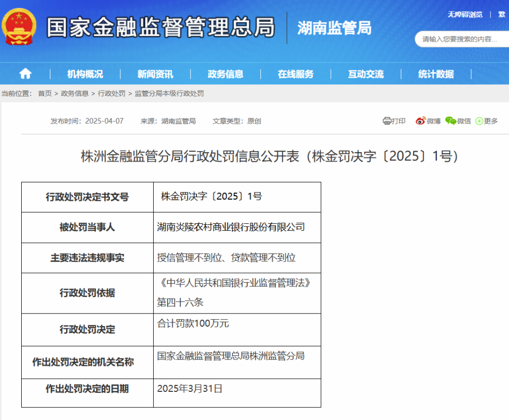The image size is (509, 420).
Task: Click breadcrumb link 行政处罚
Action: tap(111, 93)
